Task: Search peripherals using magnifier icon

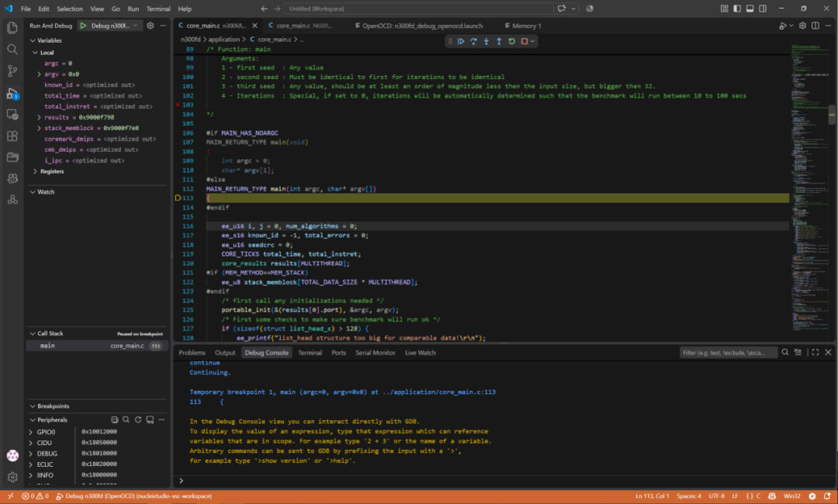Action: pos(126,419)
